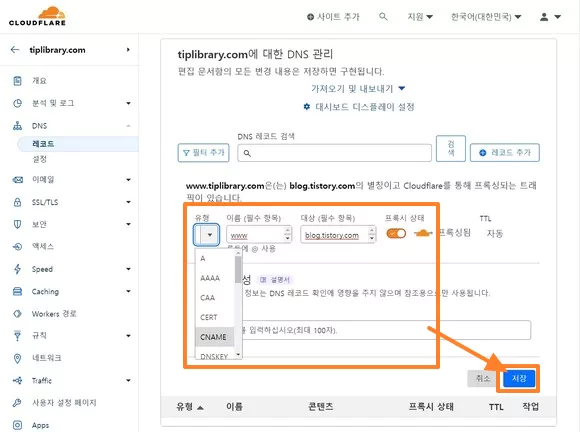Click the SSL/TLS lock icon

(x=17, y=202)
